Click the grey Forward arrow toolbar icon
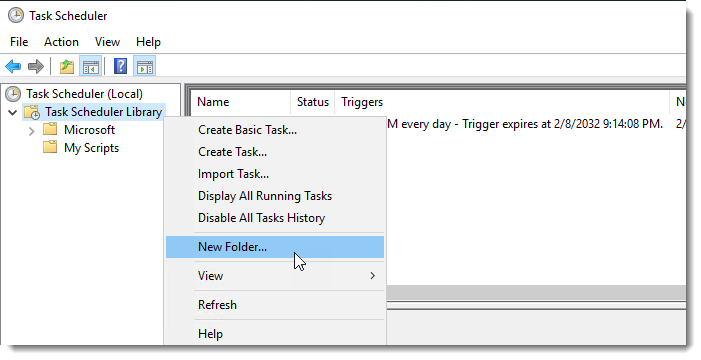This screenshot has width=701, height=360. 36,67
